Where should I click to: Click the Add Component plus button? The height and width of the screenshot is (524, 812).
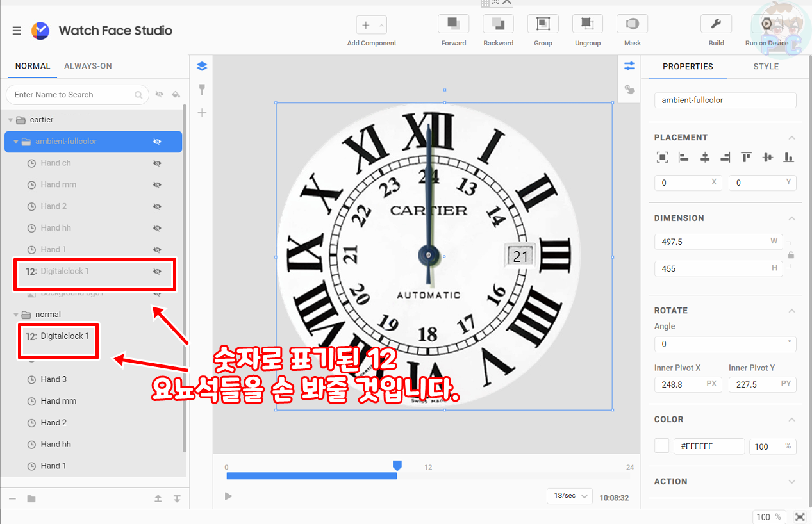[x=366, y=26]
